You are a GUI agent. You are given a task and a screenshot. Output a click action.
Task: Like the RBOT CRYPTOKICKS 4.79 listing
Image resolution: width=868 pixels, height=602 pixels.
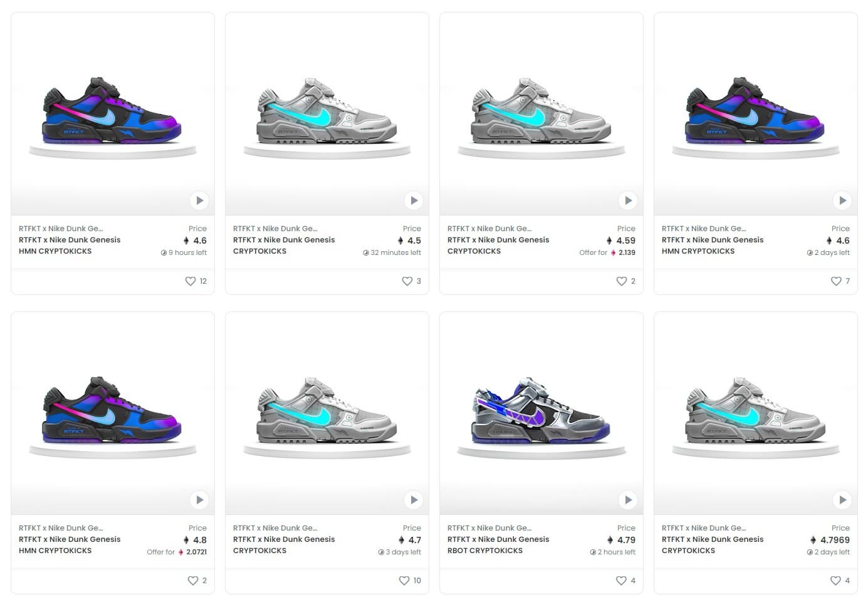pyautogui.click(x=621, y=581)
